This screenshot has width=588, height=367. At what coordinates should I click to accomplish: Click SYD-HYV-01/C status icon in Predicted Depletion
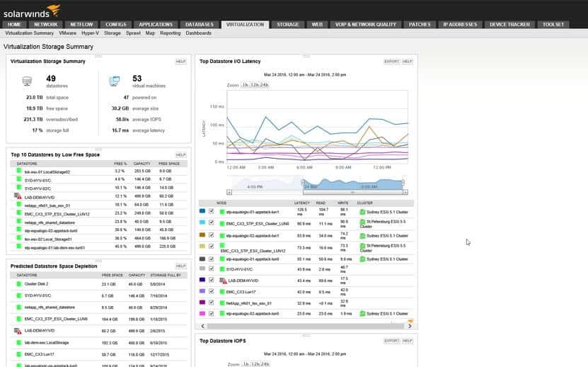click(18, 295)
